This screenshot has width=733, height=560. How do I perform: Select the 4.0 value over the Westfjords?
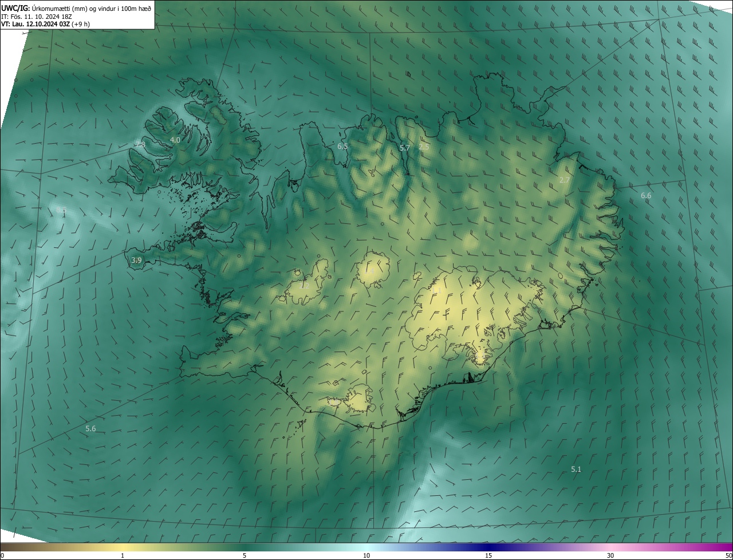pos(175,140)
